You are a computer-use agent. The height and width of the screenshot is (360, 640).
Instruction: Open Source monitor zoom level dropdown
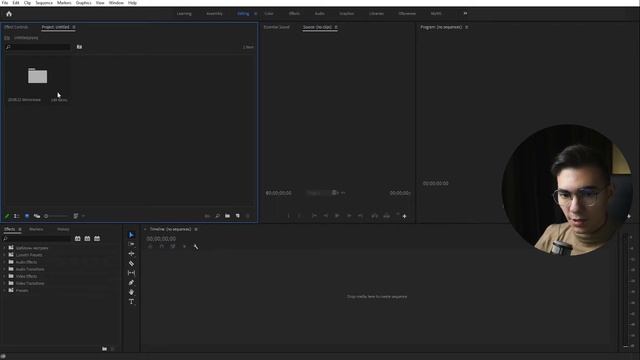(x=319, y=193)
